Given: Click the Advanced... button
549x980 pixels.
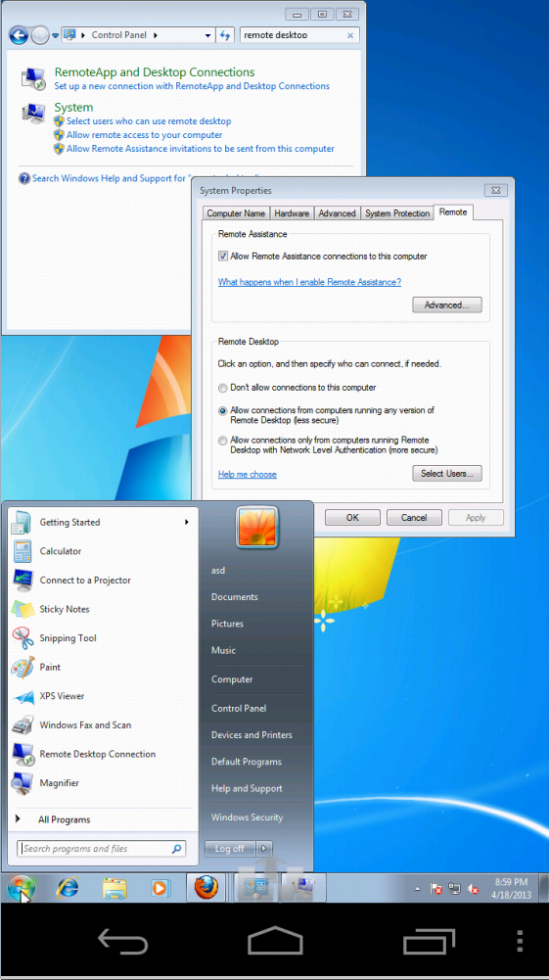Looking at the screenshot, I should tap(446, 305).
